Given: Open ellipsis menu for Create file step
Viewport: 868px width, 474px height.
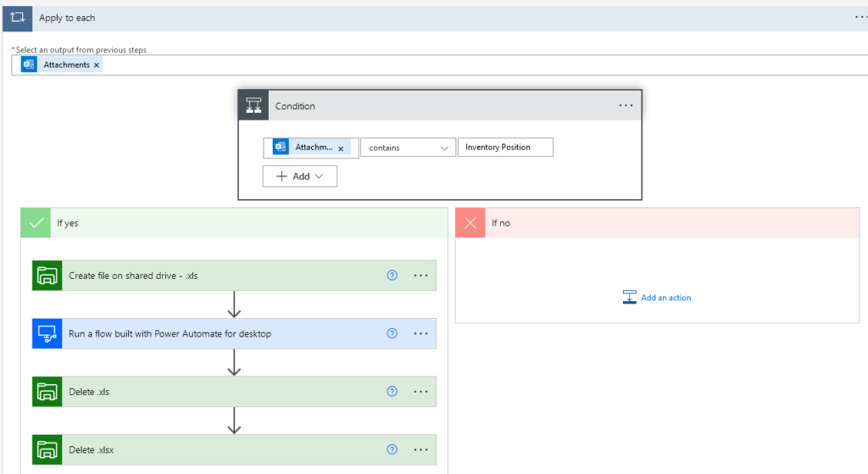Looking at the screenshot, I should click(420, 276).
